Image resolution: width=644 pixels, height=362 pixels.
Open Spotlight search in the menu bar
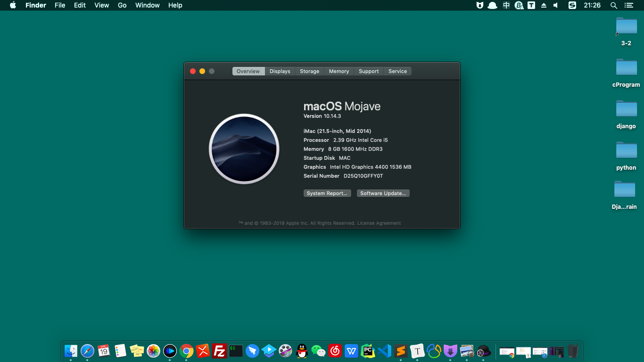(x=614, y=5)
